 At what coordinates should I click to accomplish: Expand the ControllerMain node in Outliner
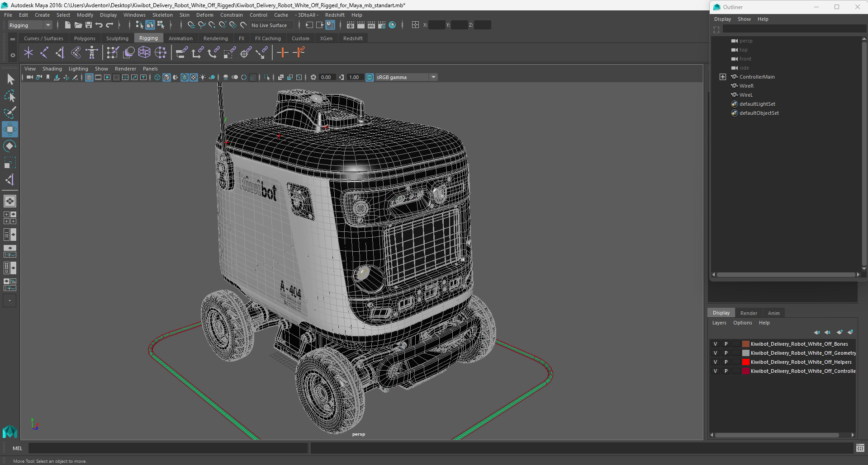click(x=723, y=77)
